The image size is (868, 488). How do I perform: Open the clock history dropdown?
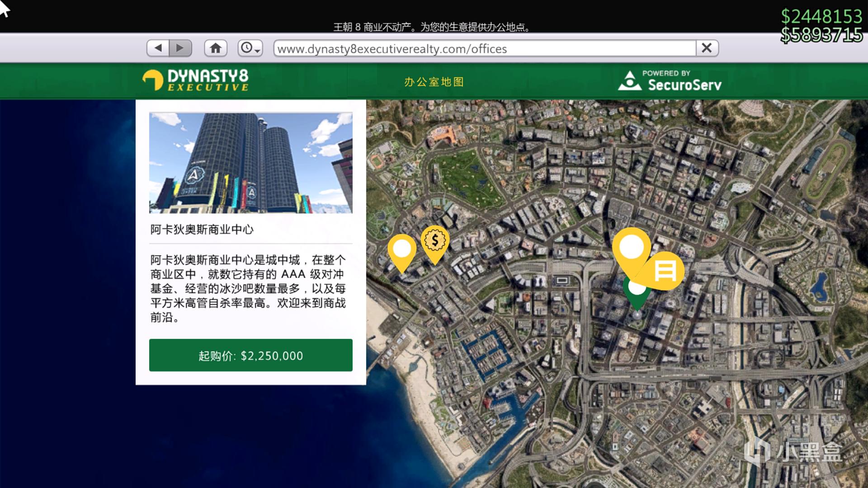(x=250, y=48)
